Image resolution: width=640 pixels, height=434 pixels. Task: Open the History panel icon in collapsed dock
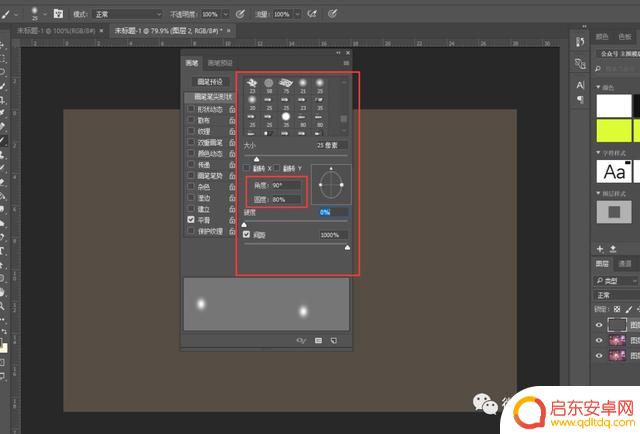580,42
